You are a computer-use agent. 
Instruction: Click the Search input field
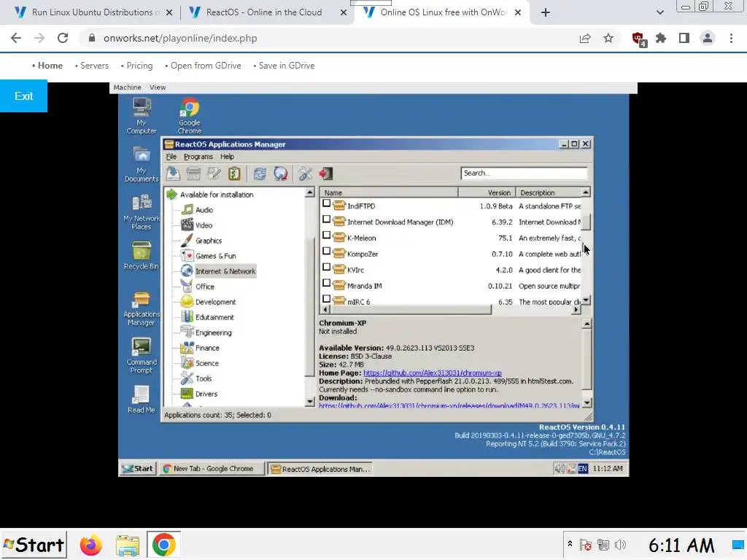click(524, 174)
